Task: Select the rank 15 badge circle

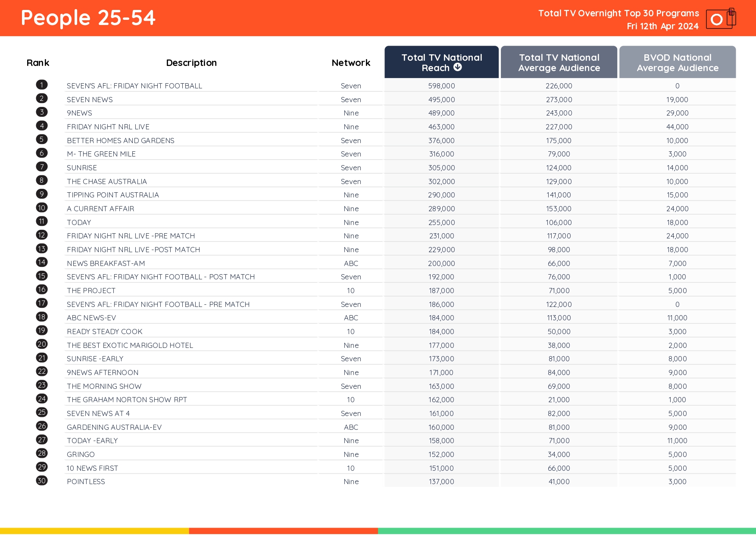Action: point(41,276)
